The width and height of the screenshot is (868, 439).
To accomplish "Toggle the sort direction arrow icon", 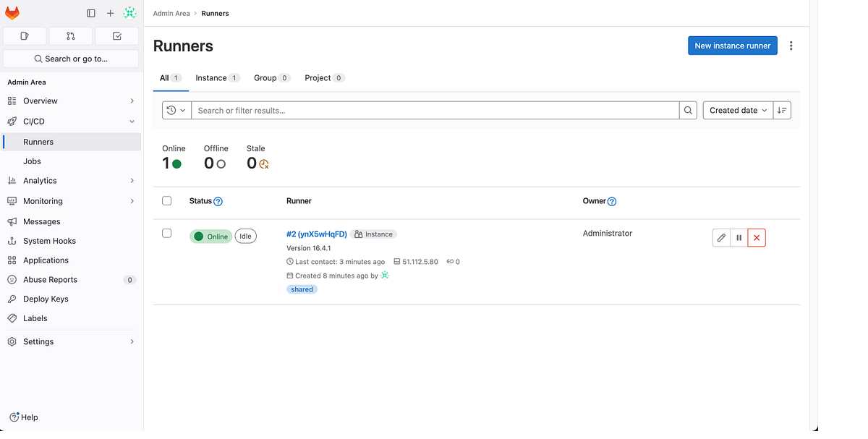I will [x=782, y=110].
